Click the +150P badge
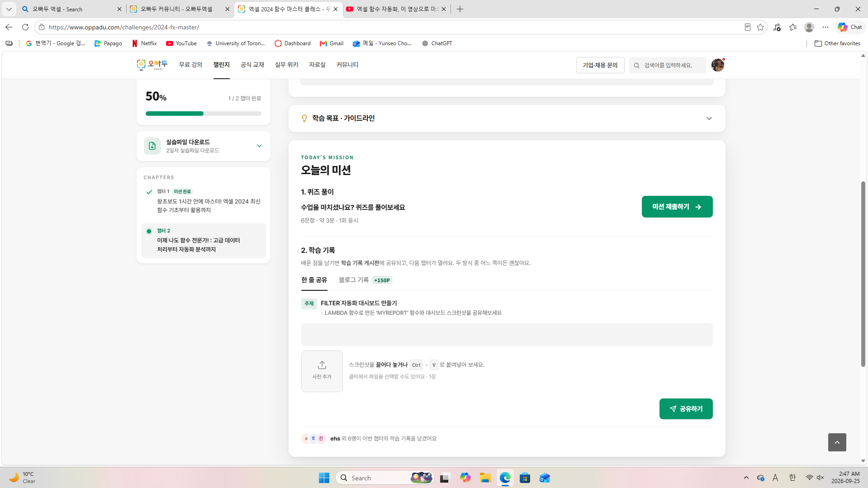Image resolution: width=868 pixels, height=488 pixels. 382,280
